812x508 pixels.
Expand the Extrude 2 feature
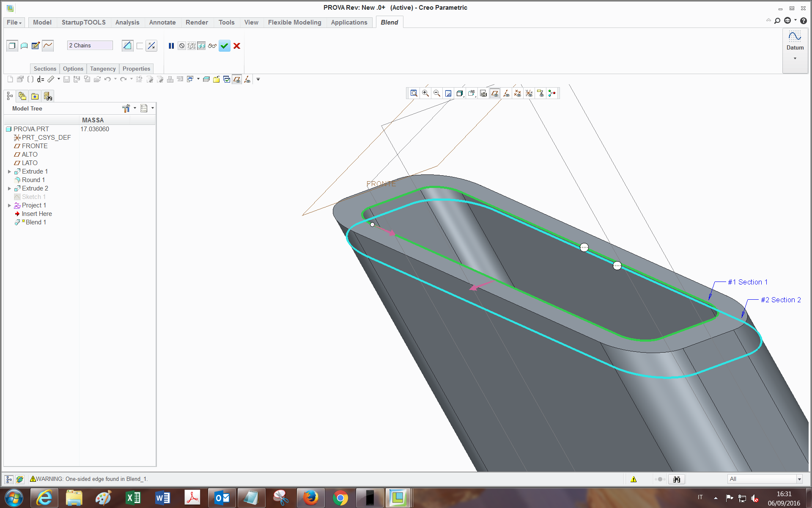(9, 188)
